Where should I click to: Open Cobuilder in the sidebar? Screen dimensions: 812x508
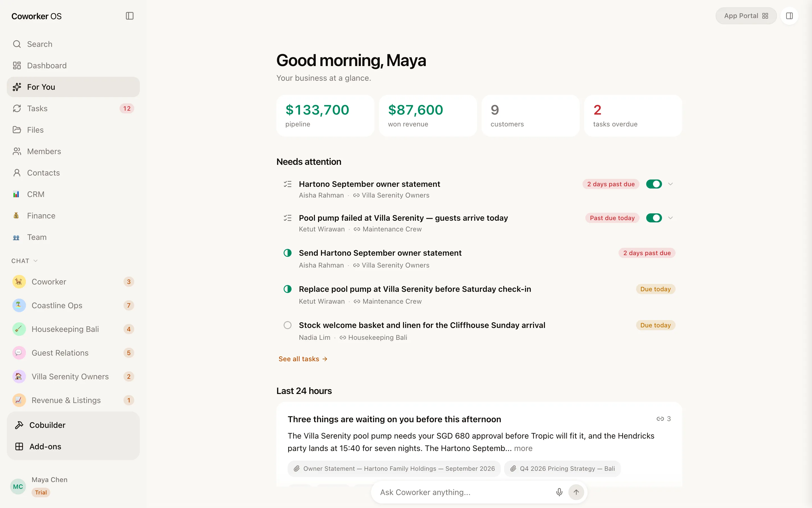(x=73, y=425)
